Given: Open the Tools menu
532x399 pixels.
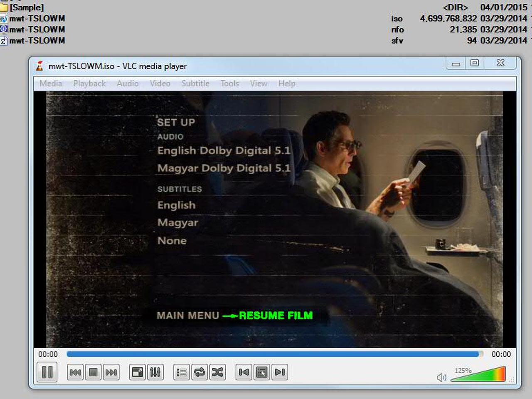Looking at the screenshot, I should [230, 84].
